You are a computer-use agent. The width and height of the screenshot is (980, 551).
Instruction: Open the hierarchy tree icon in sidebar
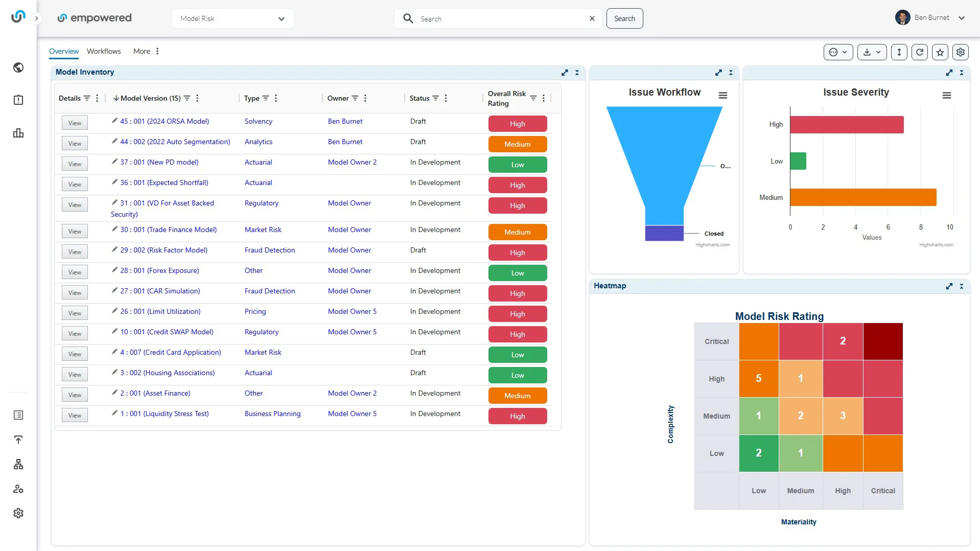(18, 464)
